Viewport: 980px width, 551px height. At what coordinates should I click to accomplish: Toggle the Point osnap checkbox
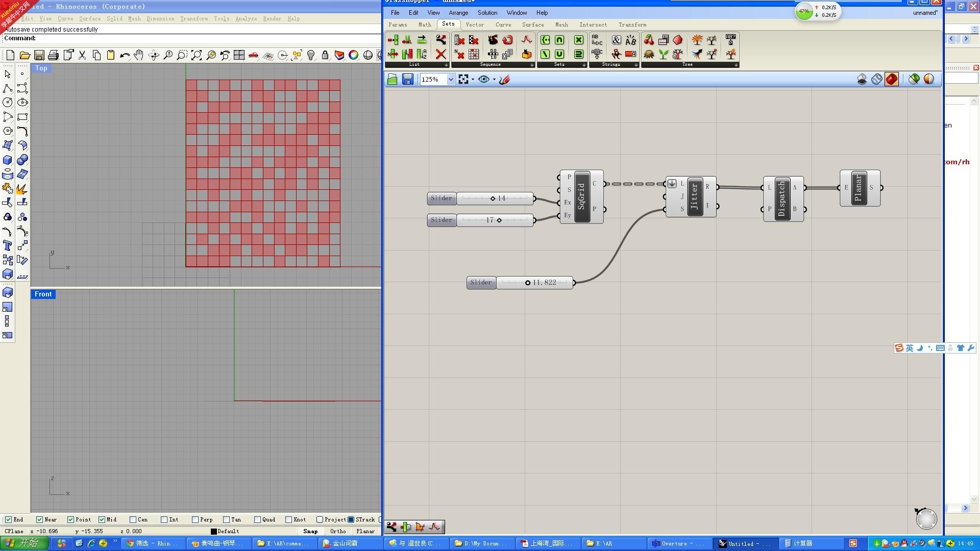coord(70,519)
